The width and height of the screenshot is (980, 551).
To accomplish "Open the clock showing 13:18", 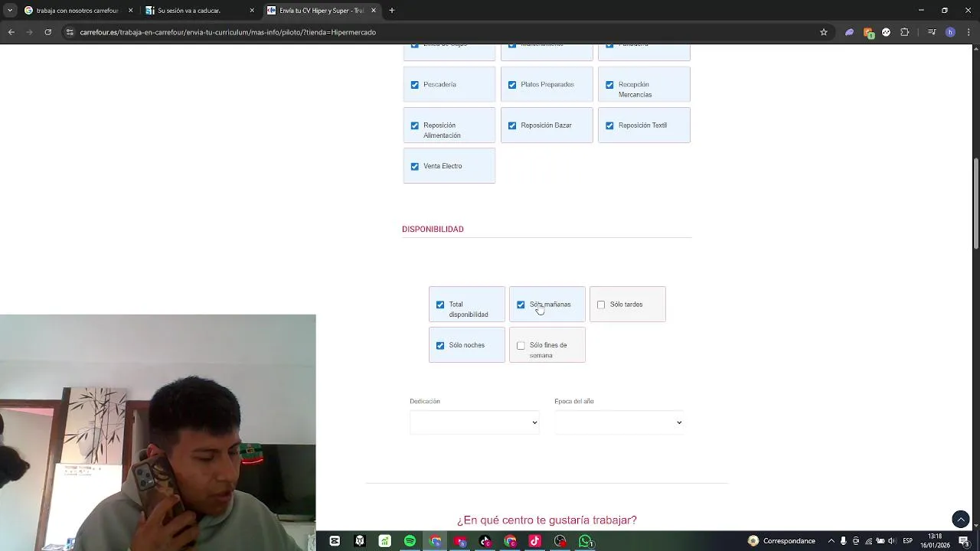I will tap(935, 541).
